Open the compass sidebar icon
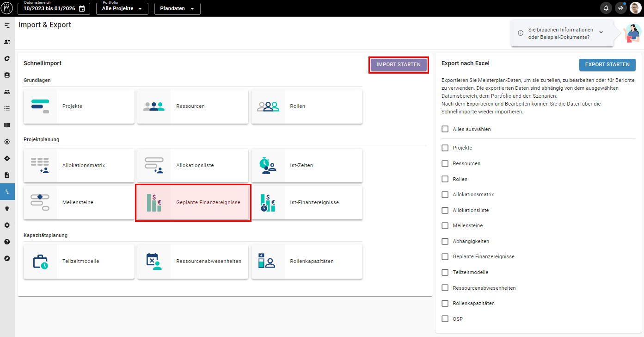Viewport: 644px width, 337px height. point(7,258)
